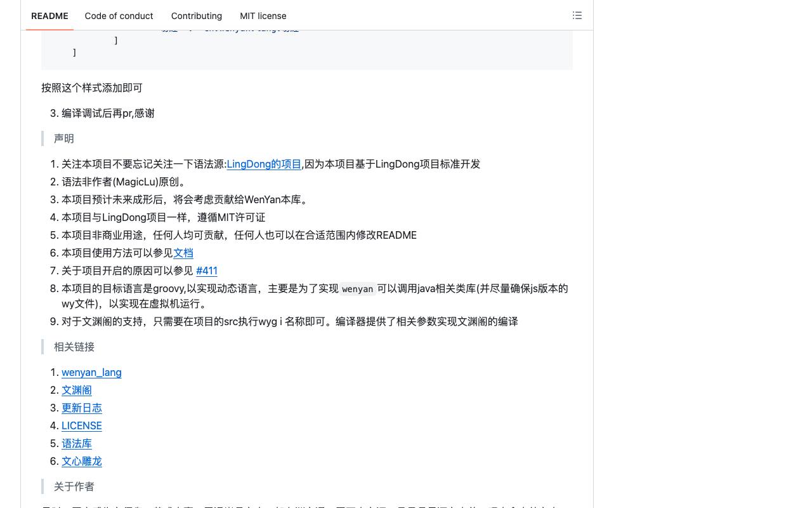
Task: Click the 声明 blockquote heading
Action: tap(64, 138)
